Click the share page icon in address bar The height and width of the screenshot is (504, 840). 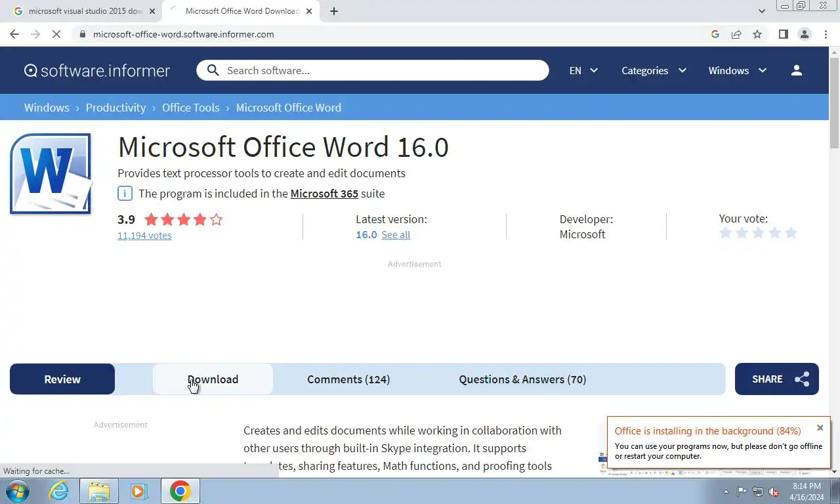(736, 34)
